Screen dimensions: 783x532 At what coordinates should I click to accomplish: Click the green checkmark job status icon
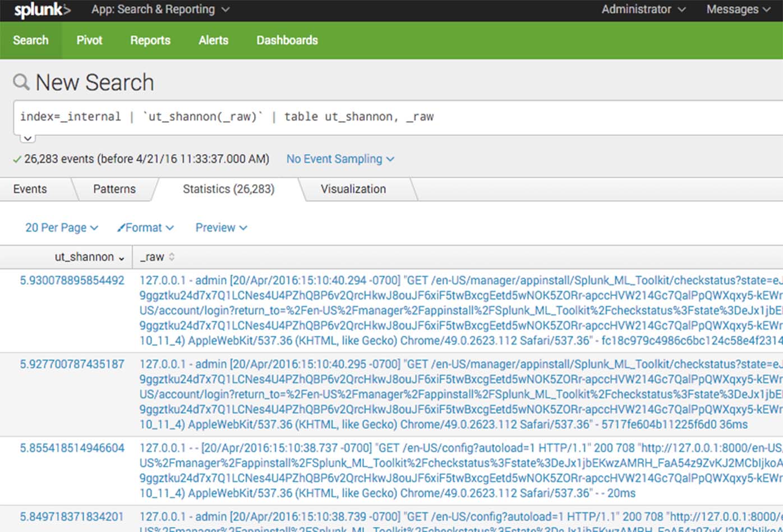tap(17, 159)
